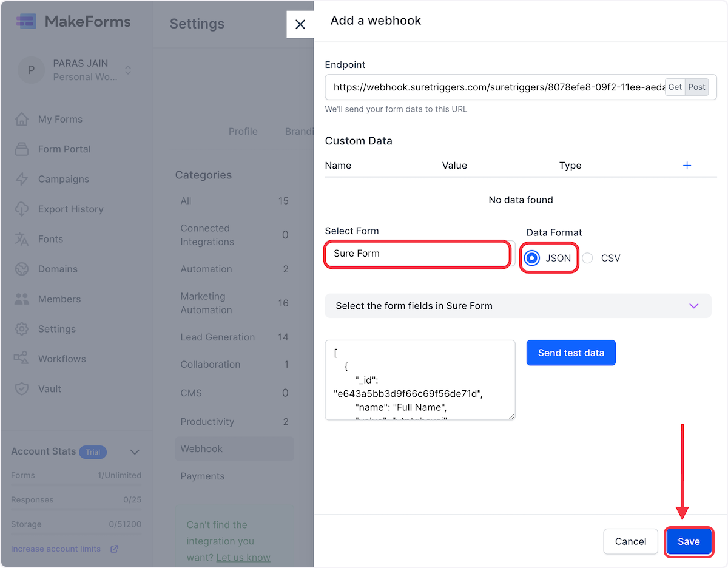Click Responses 0/25 stat row
This screenshot has height=568, width=728.
click(76, 499)
